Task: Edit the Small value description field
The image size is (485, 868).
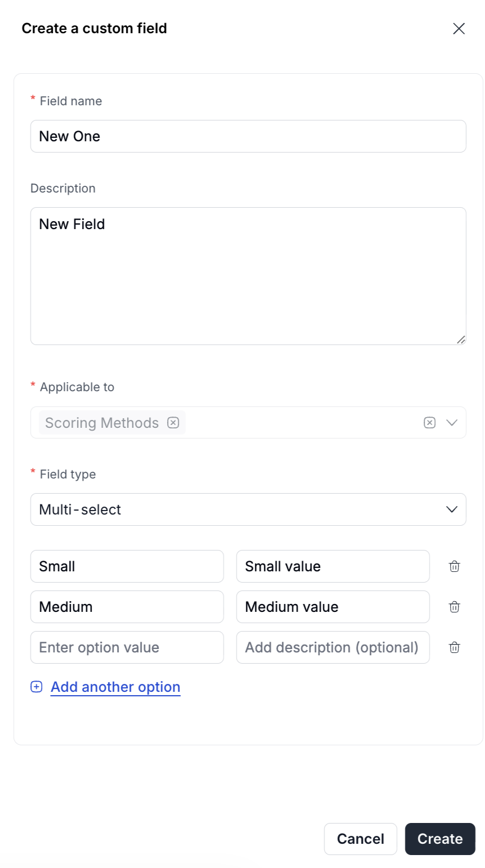Action: [x=333, y=566]
